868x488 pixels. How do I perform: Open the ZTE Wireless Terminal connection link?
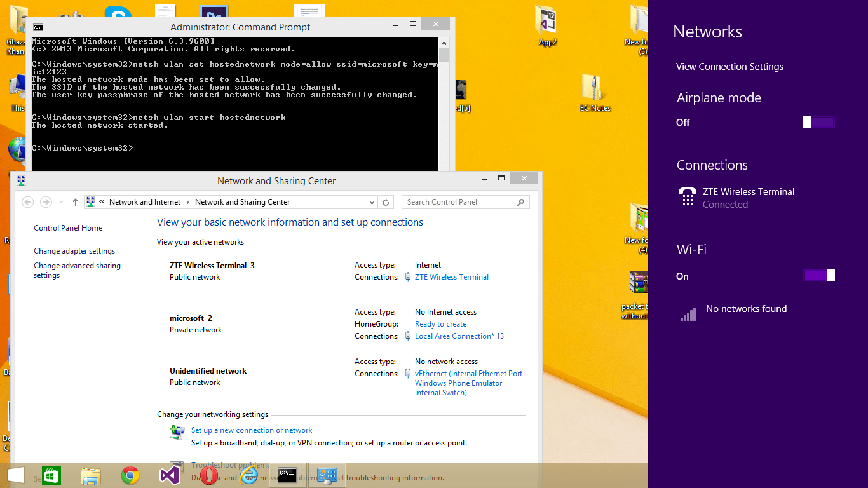[452, 277]
